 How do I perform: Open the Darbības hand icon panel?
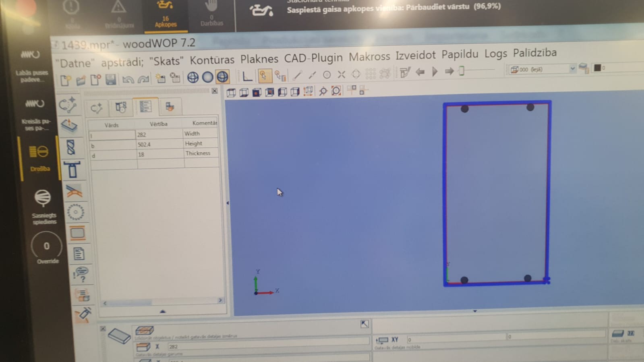coord(211,14)
